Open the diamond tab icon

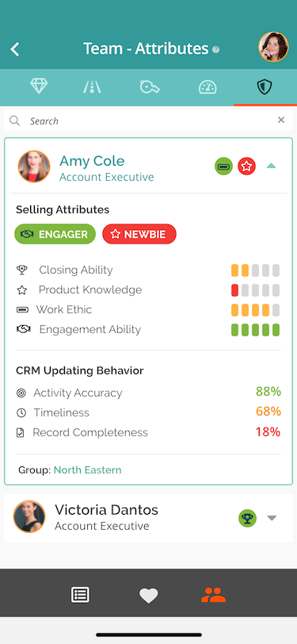pos(39,87)
